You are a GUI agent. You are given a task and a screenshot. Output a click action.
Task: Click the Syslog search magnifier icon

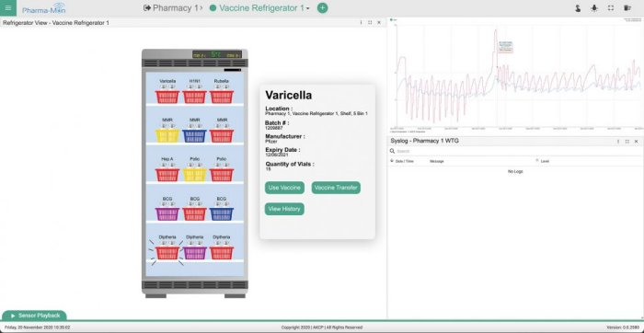coord(392,151)
